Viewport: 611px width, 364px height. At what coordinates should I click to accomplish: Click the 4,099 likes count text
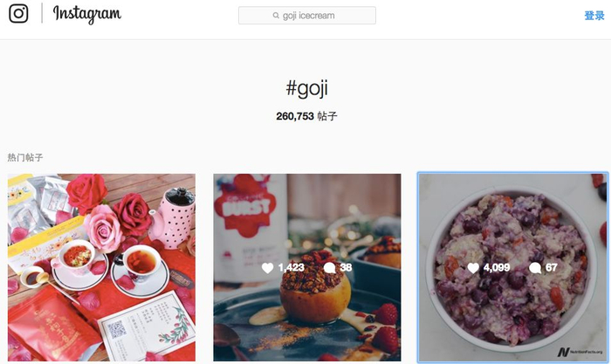pyautogui.click(x=497, y=267)
